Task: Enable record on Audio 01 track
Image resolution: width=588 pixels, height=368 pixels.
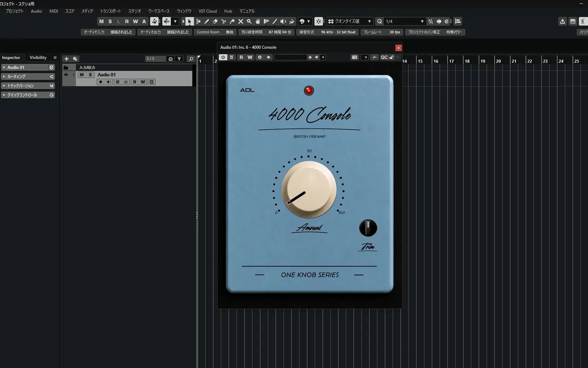Action: tap(101, 82)
